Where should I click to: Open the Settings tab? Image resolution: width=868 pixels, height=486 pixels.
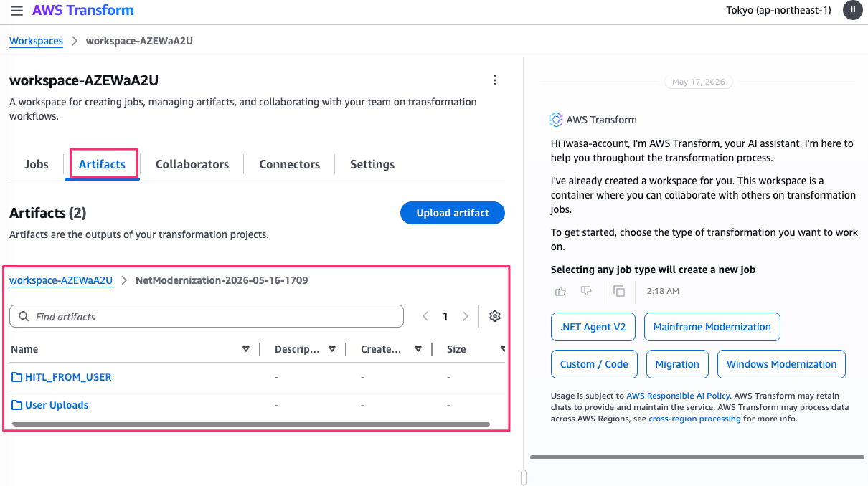click(372, 164)
